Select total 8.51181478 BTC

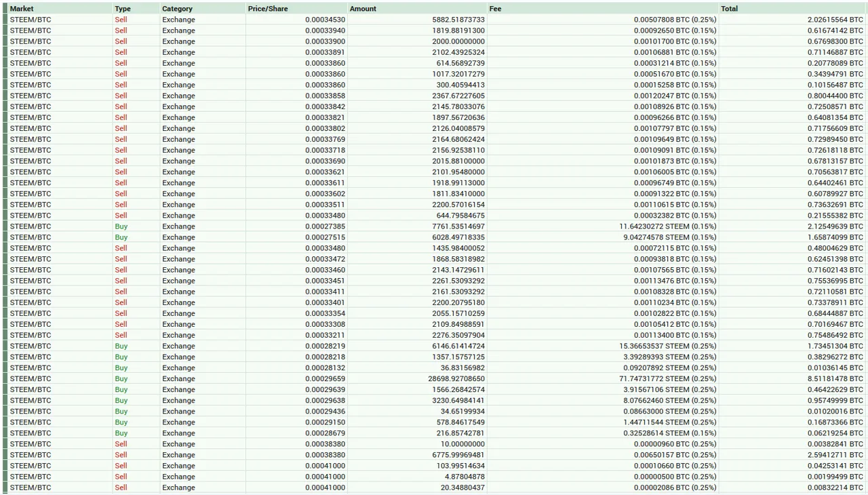click(835, 378)
